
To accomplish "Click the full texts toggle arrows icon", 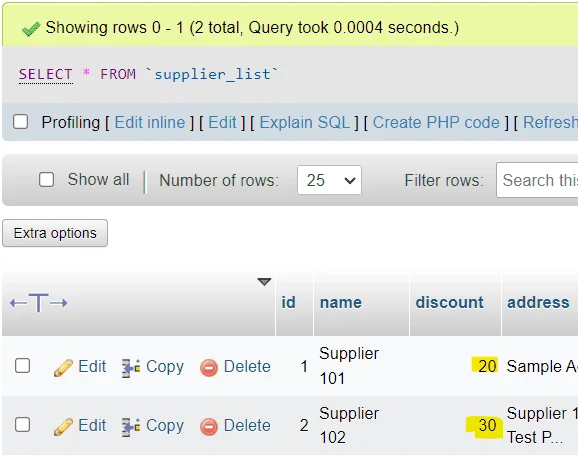I will click(x=39, y=303).
